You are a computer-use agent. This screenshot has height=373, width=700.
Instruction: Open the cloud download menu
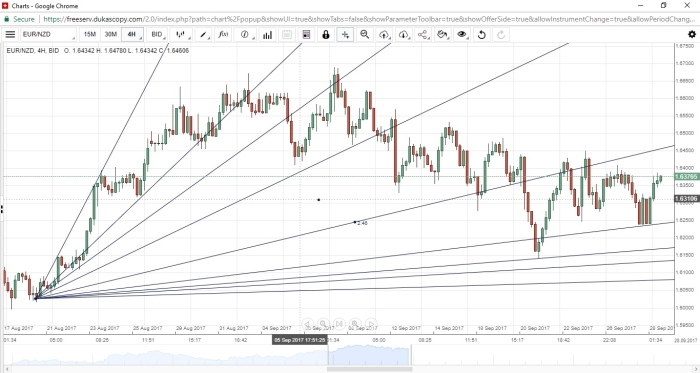(404, 34)
